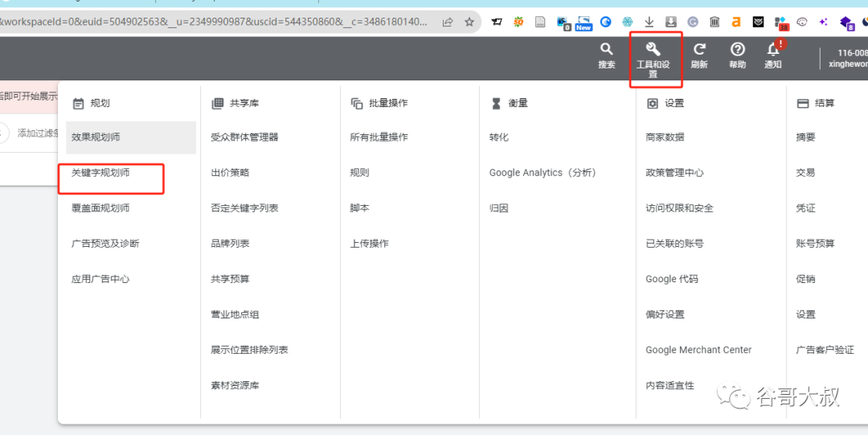This screenshot has height=435, width=868.
Task: Open 偏好设置
Action: 665,314
